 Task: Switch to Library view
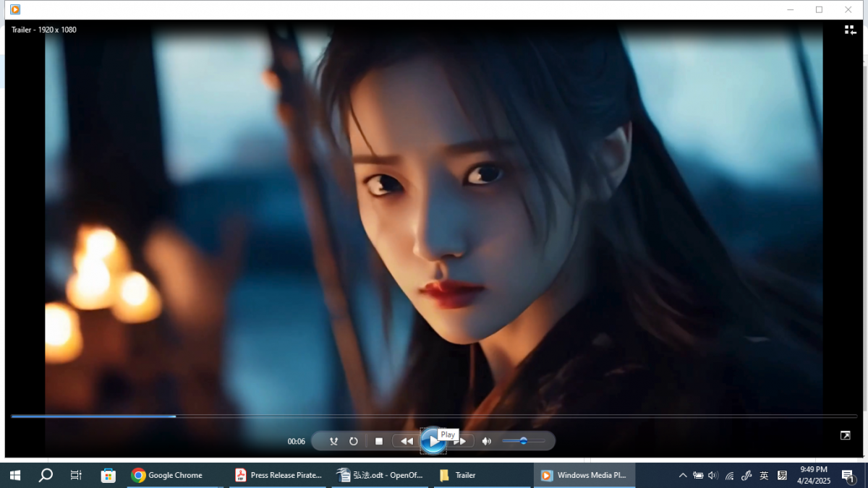pos(850,30)
